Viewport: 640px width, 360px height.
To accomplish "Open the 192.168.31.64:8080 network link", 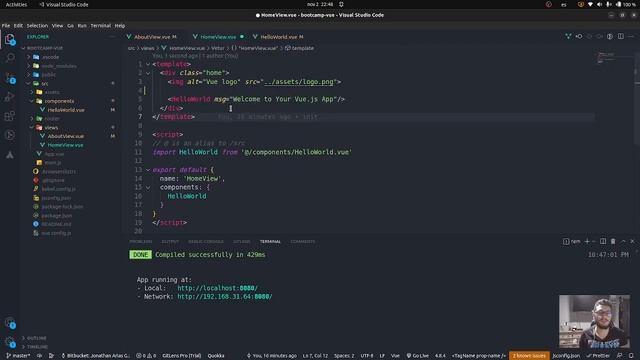I will (x=224, y=297).
